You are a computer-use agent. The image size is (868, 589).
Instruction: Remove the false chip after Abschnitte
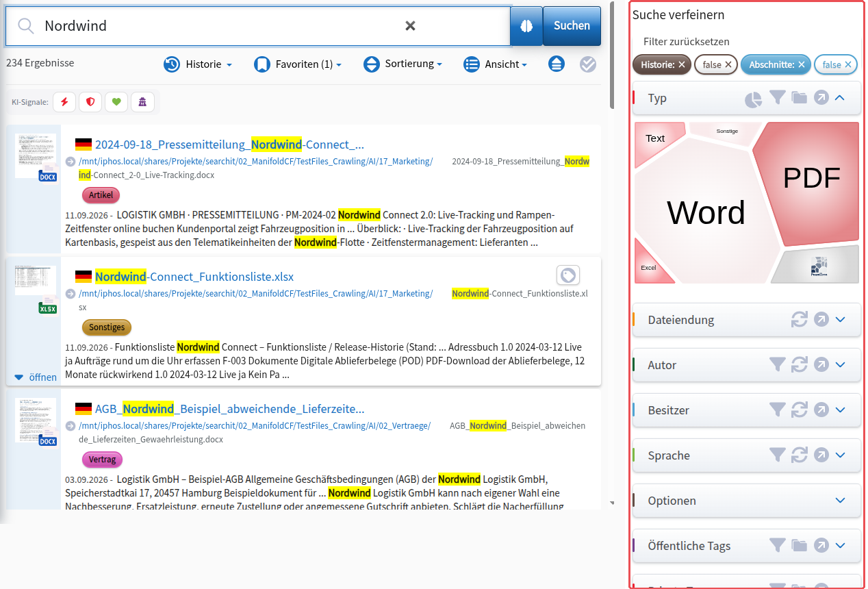click(848, 64)
